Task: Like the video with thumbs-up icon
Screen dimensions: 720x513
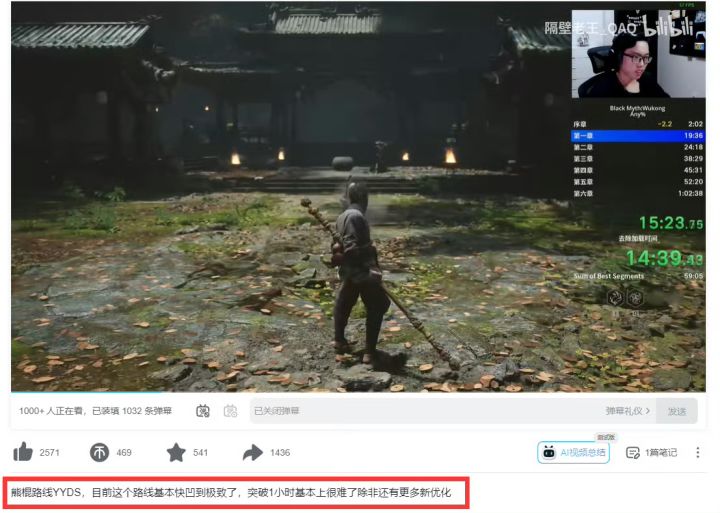Action: coord(23,452)
